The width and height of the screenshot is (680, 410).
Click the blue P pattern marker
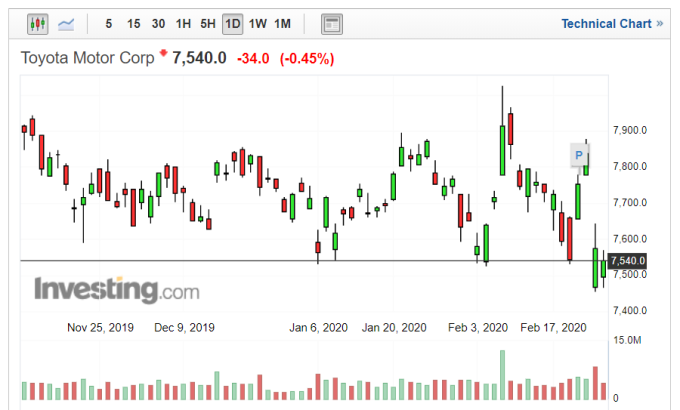pyautogui.click(x=579, y=155)
